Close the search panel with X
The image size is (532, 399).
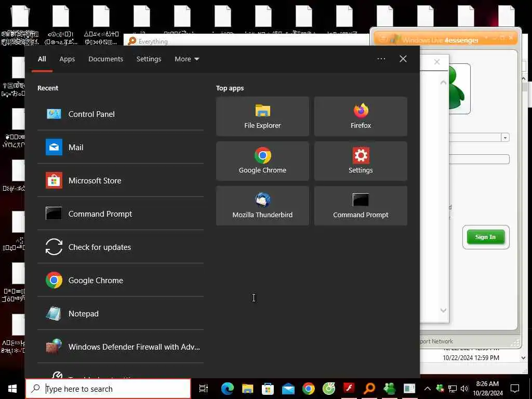[403, 59]
